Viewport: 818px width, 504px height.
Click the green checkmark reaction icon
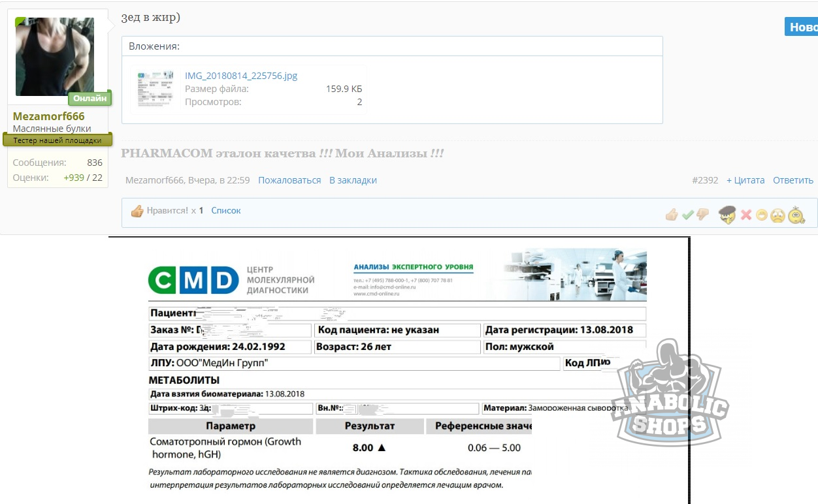click(x=687, y=215)
